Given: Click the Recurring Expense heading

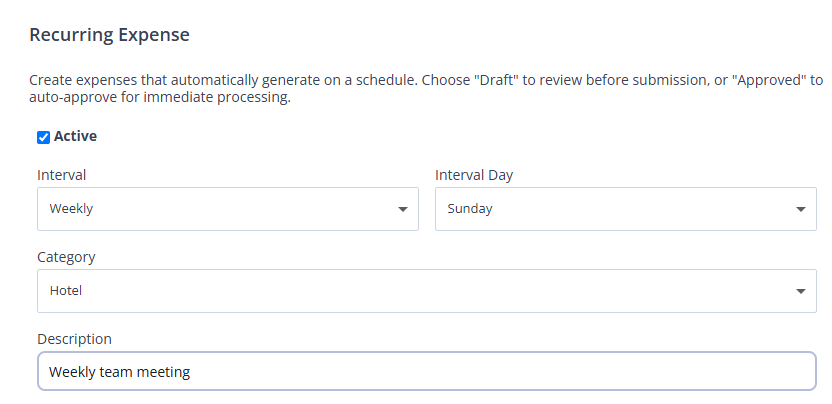Looking at the screenshot, I should pyautogui.click(x=109, y=35).
